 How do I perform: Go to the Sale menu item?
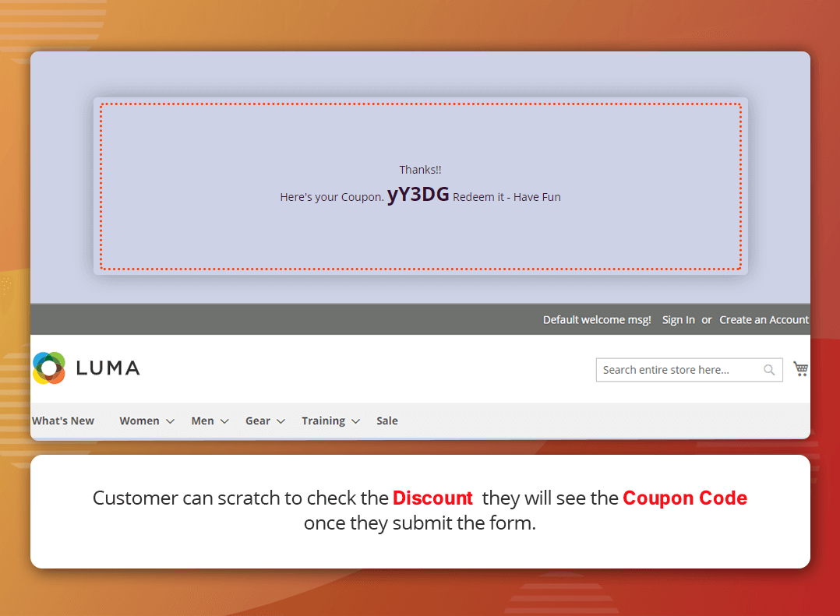pos(387,421)
